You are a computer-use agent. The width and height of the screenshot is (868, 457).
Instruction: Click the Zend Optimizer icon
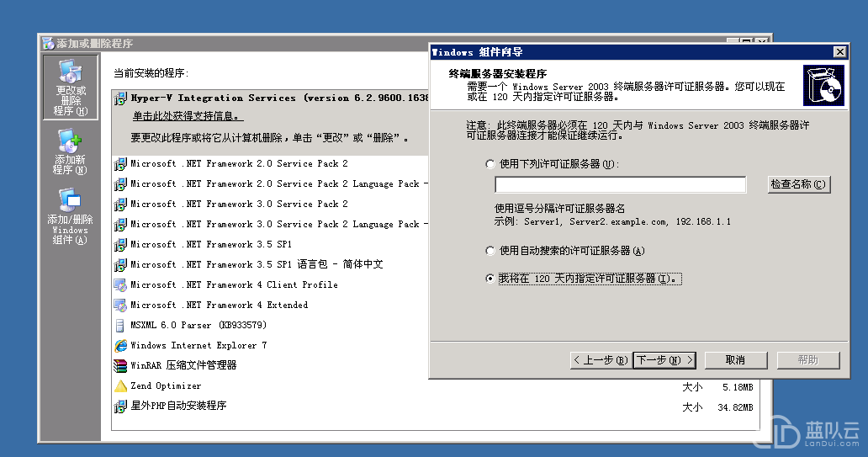point(120,386)
